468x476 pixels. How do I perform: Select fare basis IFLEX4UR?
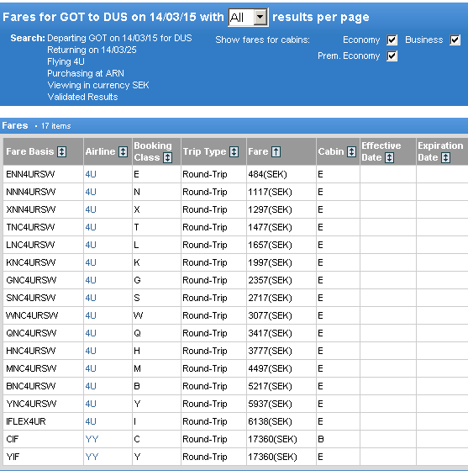tap(26, 421)
